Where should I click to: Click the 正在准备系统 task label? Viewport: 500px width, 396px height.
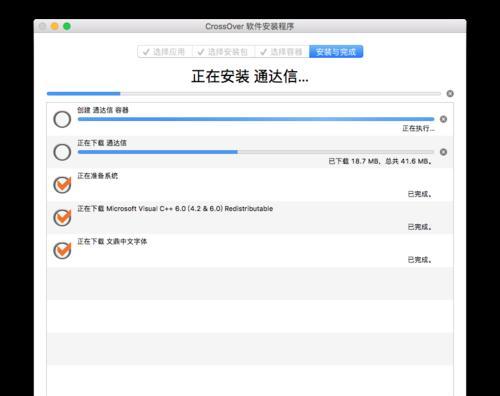point(98,176)
